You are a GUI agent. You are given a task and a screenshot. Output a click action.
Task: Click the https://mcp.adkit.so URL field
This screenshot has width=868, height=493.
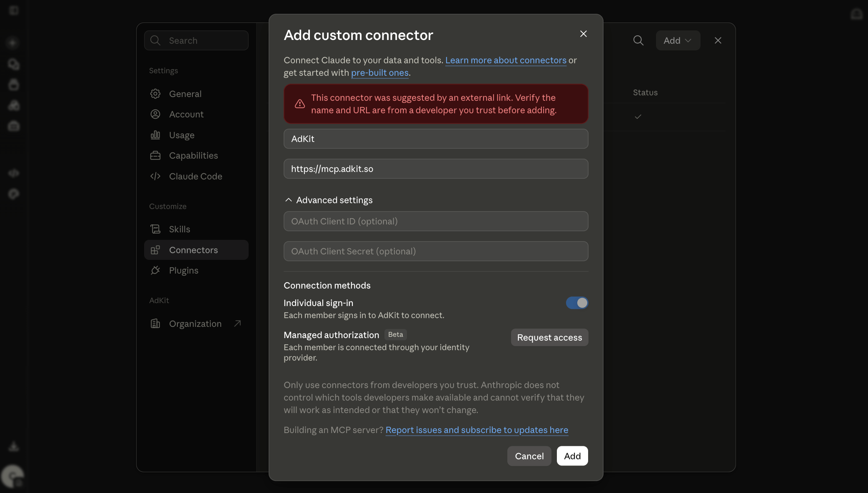click(x=436, y=169)
